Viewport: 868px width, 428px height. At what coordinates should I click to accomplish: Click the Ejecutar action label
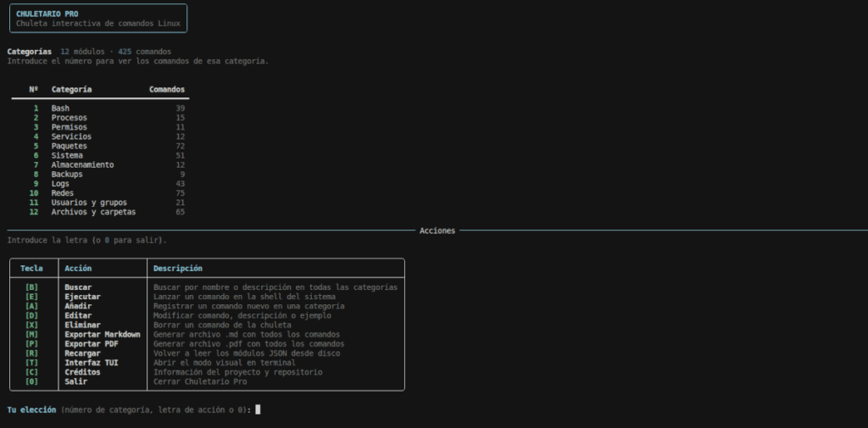[82, 297]
